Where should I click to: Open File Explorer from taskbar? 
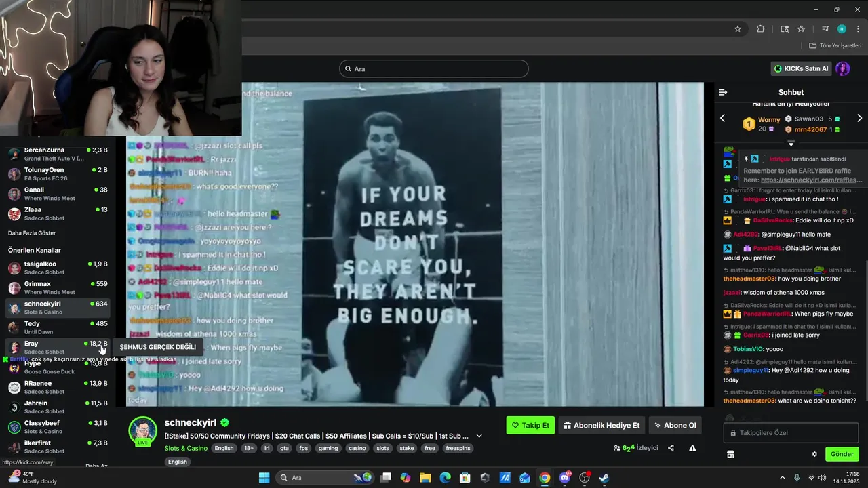pyautogui.click(x=425, y=478)
